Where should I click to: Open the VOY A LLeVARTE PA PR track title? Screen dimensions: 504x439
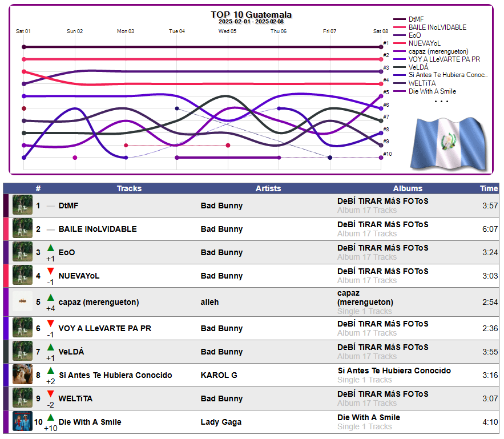tap(105, 328)
